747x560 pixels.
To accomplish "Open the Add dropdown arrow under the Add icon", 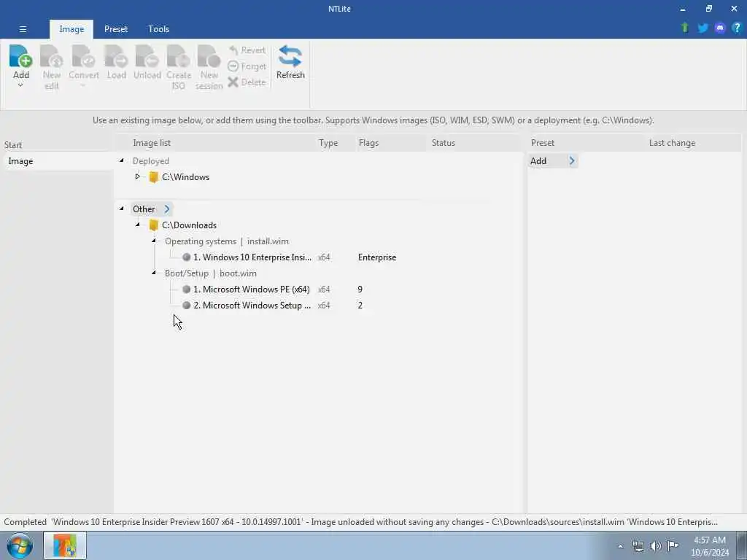I will tap(20, 86).
